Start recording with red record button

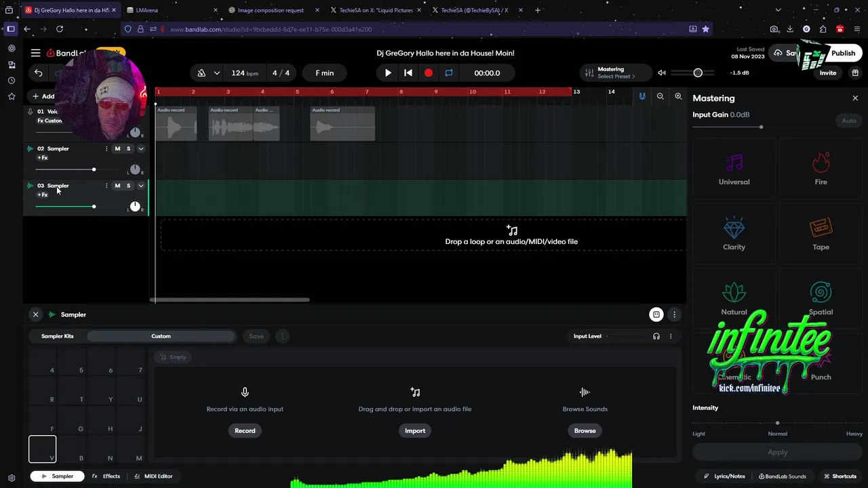[429, 73]
